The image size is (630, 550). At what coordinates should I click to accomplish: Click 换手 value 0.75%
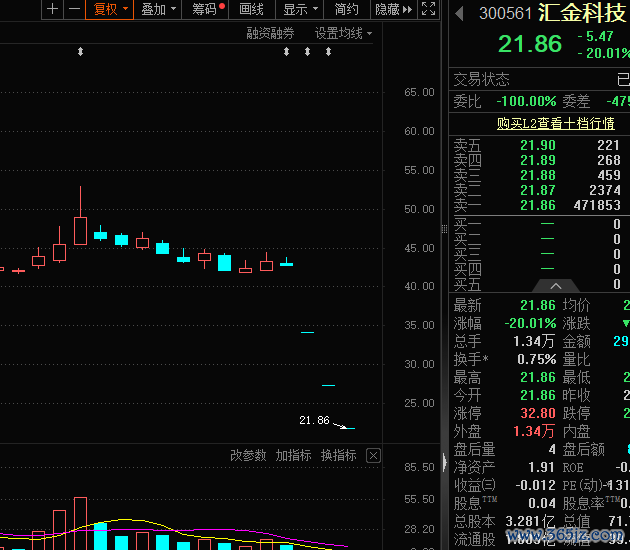[536, 359]
